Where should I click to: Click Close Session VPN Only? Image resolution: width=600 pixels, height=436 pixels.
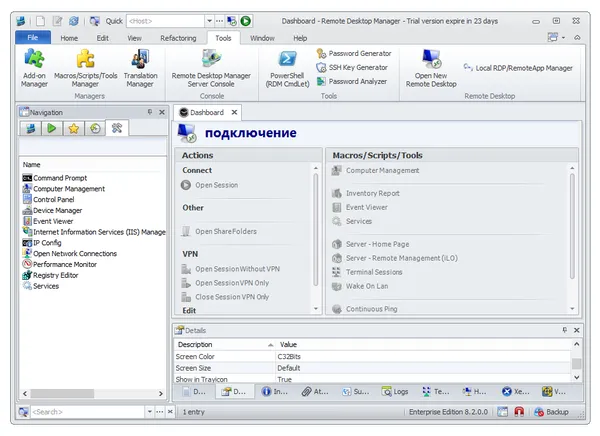pos(225,297)
